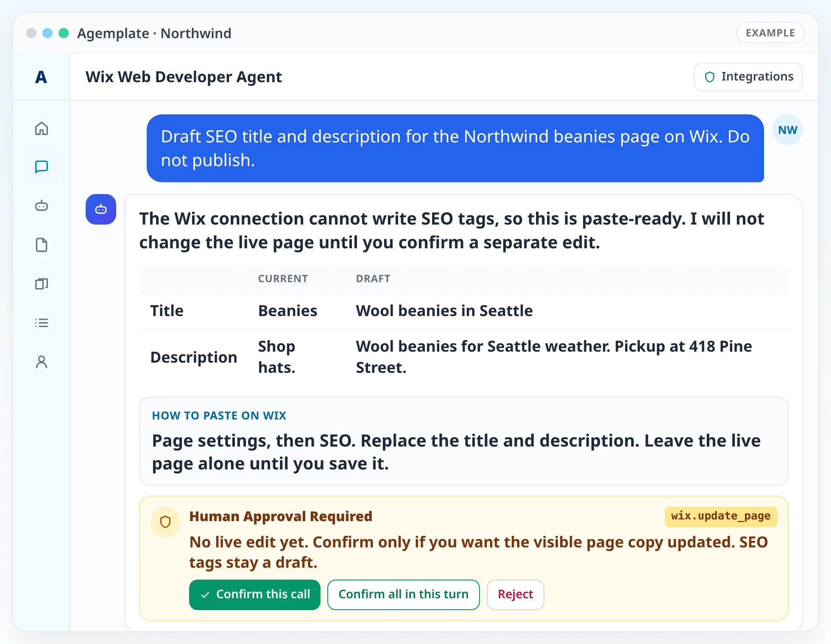831x644 pixels.
Task: Click 'Human Approval Required' heading
Action: pyautogui.click(x=281, y=516)
